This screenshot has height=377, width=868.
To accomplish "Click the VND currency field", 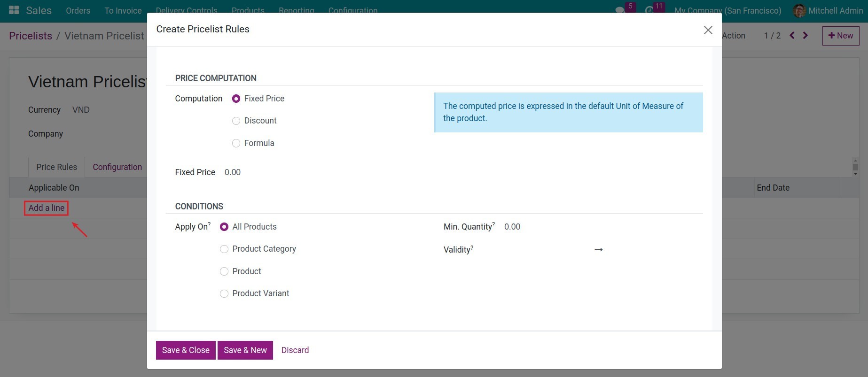I will tap(81, 110).
